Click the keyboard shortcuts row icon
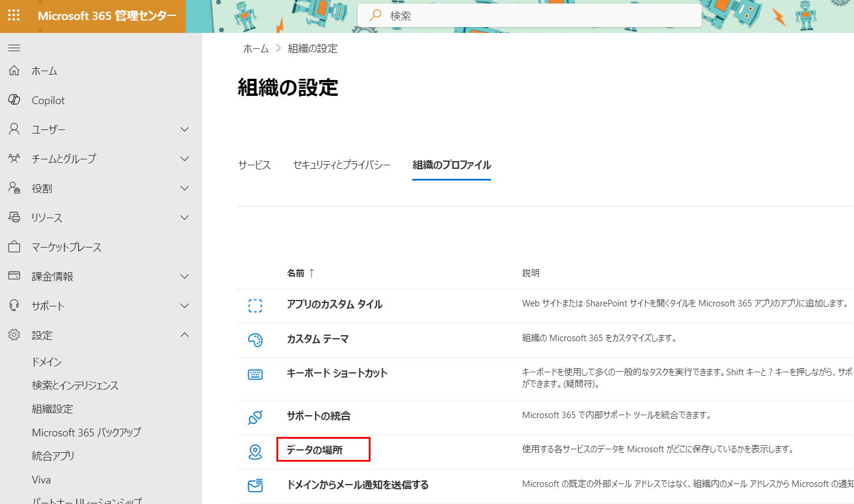This screenshot has height=504, width=854. pos(255,375)
